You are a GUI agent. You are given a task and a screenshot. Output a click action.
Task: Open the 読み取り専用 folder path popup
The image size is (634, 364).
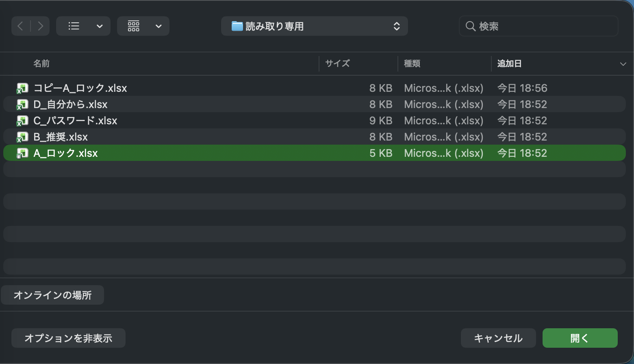point(314,26)
